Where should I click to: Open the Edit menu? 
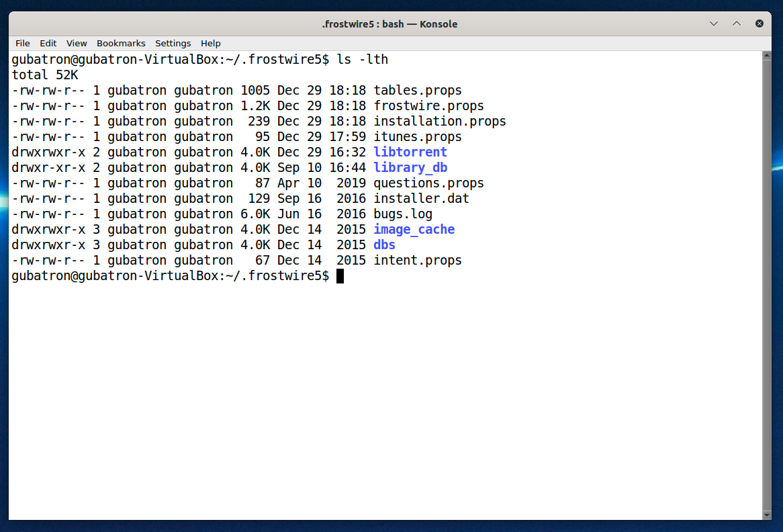point(48,43)
